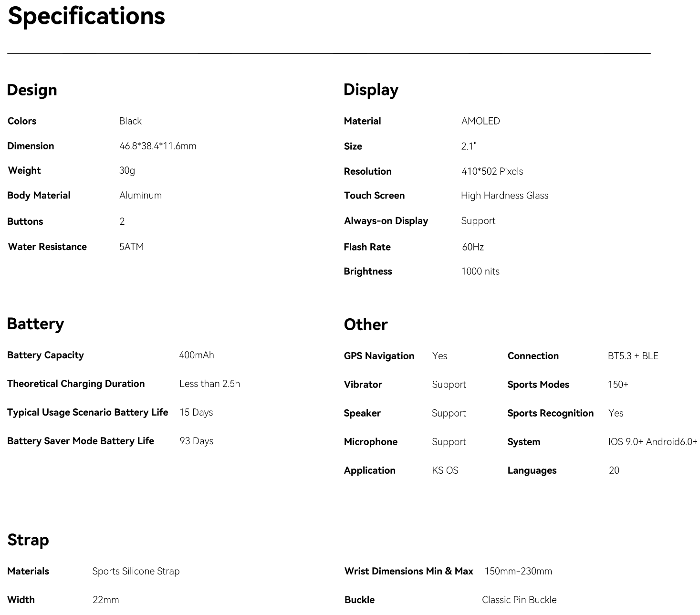Click the Design section heading
This screenshot has width=700, height=615.
[32, 90]
